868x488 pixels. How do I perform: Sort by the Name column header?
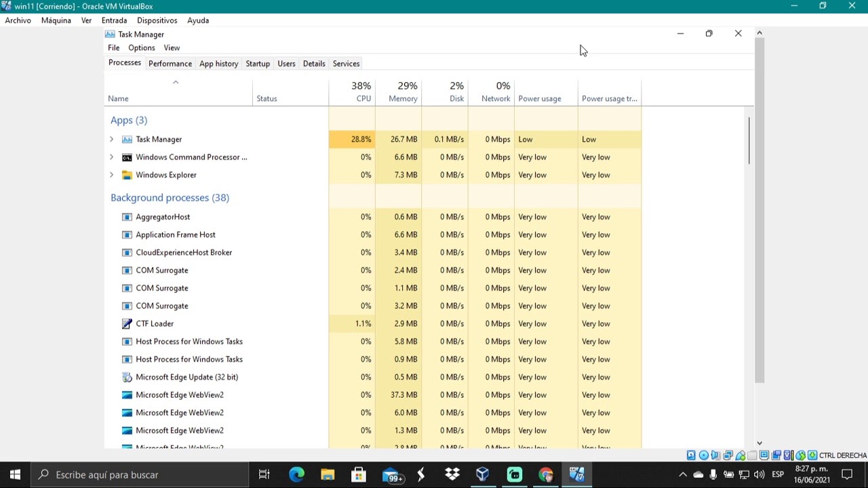click(x=178, y=92)
